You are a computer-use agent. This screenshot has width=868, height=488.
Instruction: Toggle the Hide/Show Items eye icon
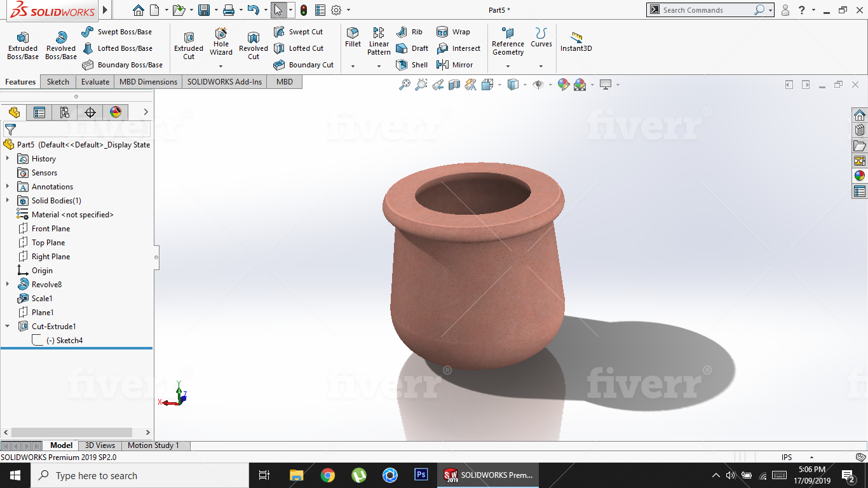tap(538, 85)
